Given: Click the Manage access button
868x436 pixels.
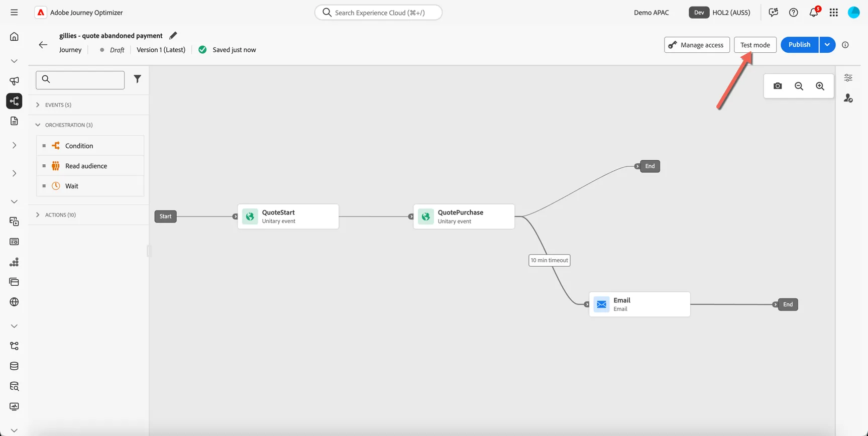Looking at the screenshot, I should click(697, 45).
